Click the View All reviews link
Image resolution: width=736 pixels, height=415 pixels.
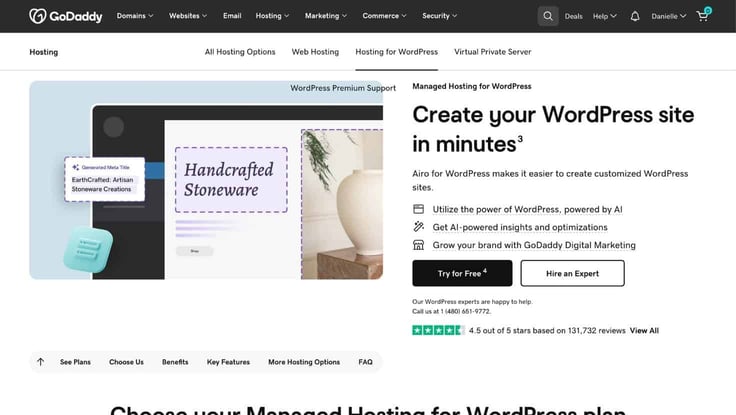[644, 330]
